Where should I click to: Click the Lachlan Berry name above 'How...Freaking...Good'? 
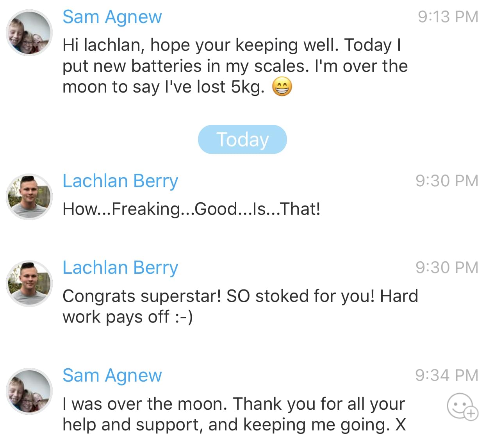(x=120, y=181)
